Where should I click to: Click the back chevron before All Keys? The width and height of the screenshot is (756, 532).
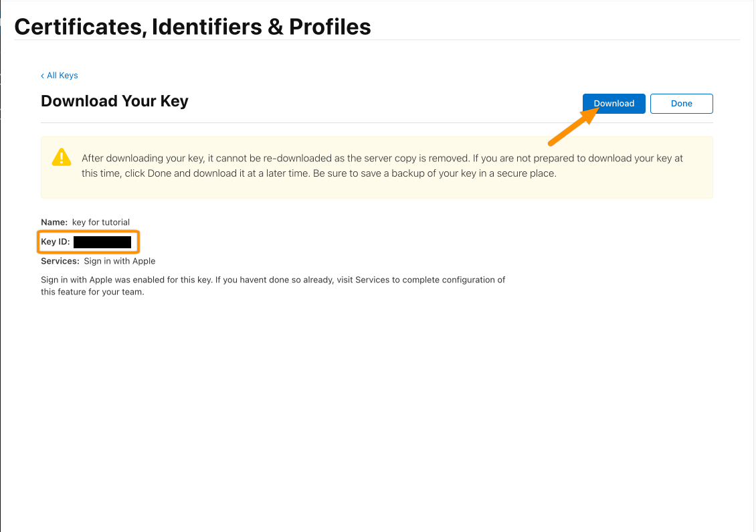pos(42,76)
